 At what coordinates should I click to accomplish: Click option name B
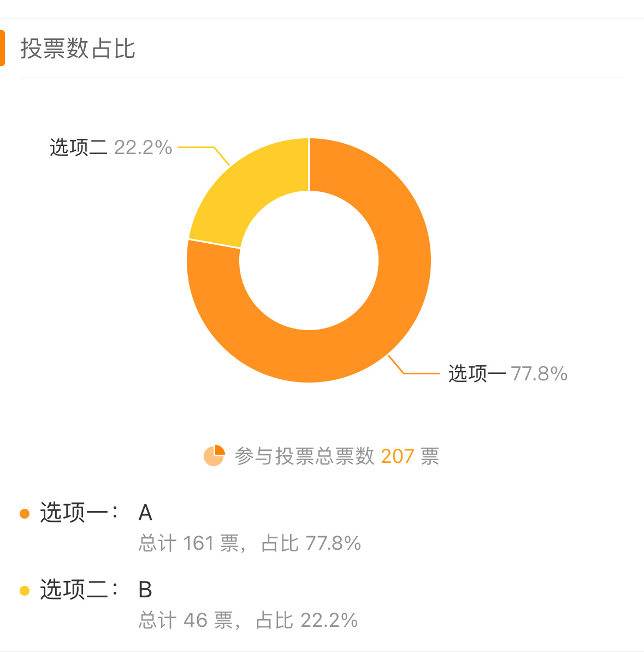[x=145, y=589]
